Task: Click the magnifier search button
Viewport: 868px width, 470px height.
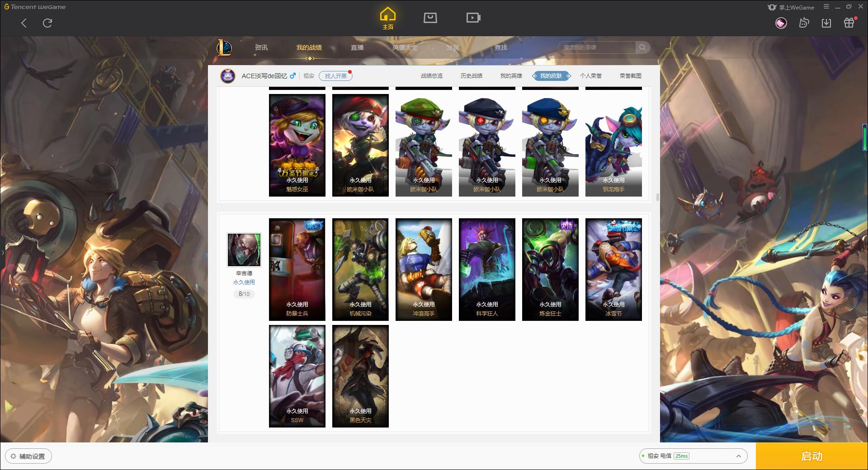Action: tap(642, 47)
